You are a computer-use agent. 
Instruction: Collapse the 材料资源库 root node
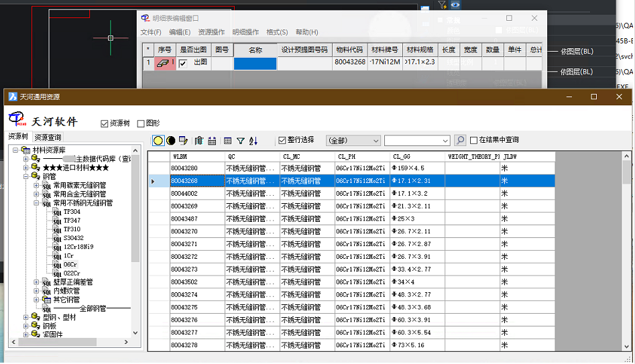pos(15,150)
